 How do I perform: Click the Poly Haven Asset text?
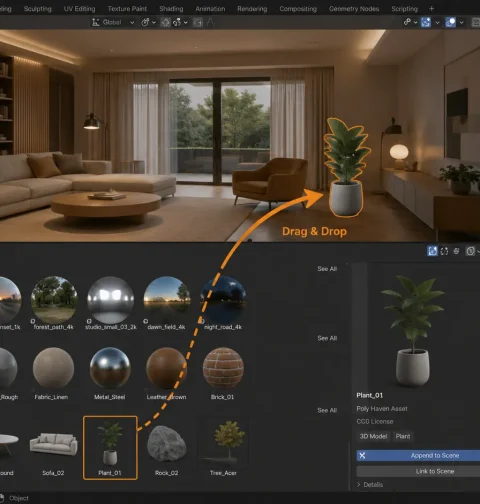point(382,409)
